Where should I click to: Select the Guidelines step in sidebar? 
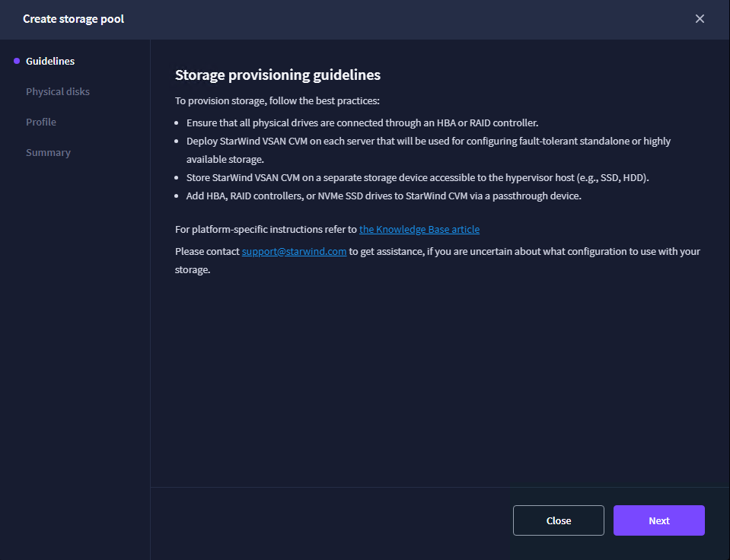click(x=49, y=61)
